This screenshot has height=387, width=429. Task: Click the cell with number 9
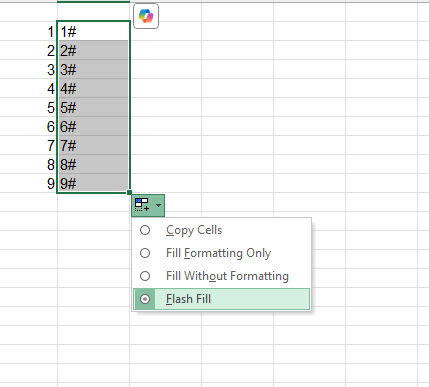click(29, 183)
